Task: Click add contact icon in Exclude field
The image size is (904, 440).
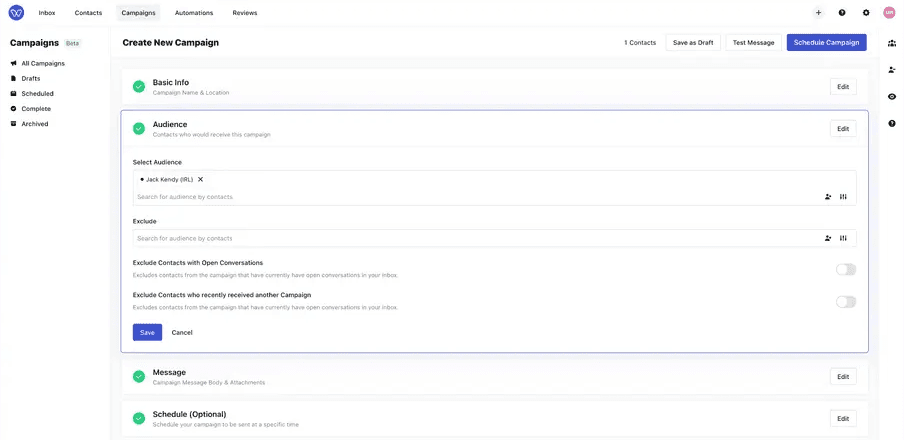Action: (x=828, y=238)
